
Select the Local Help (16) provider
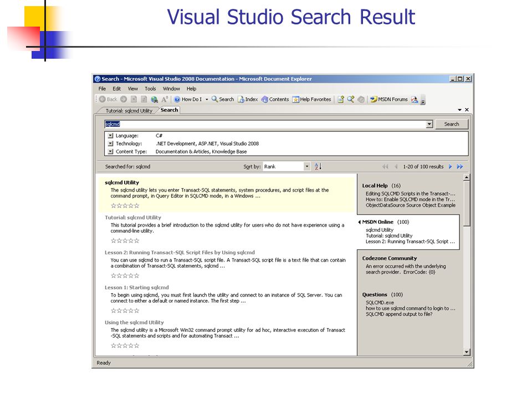[381, 186]
